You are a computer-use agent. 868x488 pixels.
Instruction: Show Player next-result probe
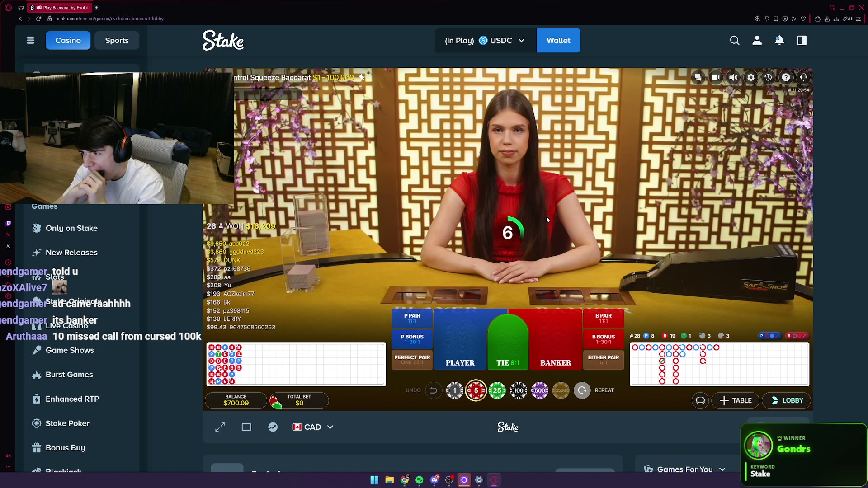771,336
